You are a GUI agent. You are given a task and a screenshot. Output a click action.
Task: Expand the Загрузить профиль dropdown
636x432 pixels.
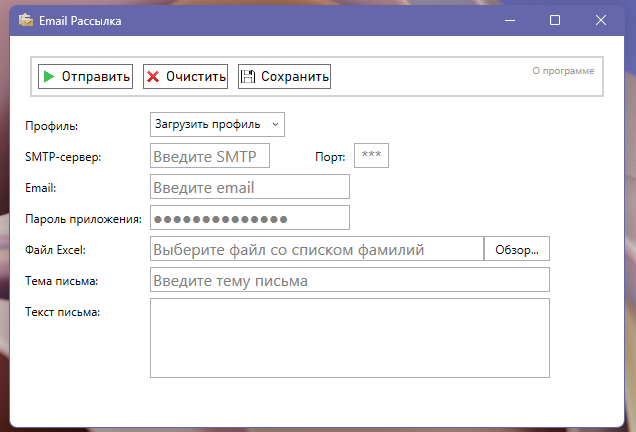point(217,125)
